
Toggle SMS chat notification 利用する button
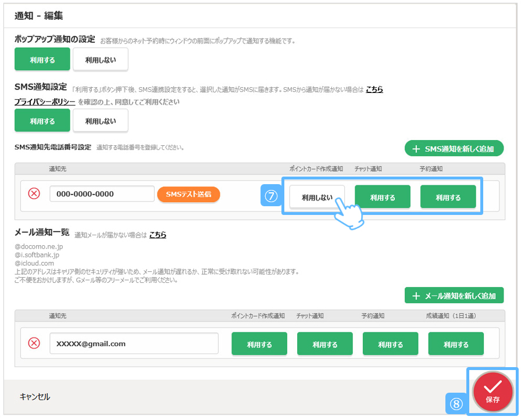(383, 197)
